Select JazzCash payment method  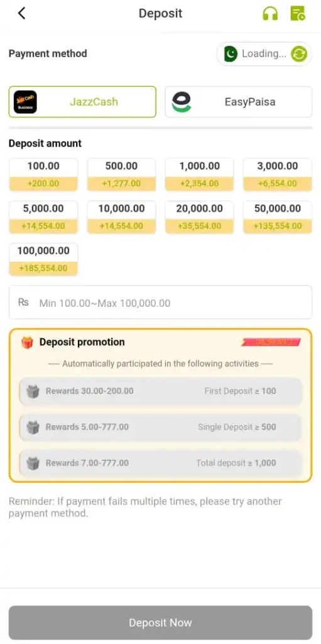tap(82, 102)
